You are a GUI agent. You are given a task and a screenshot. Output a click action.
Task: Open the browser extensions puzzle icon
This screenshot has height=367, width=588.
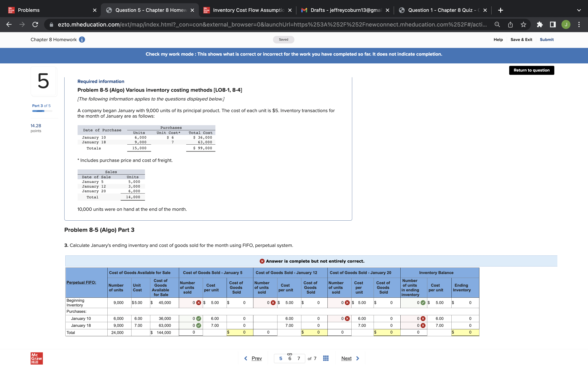tap(540, 24)
